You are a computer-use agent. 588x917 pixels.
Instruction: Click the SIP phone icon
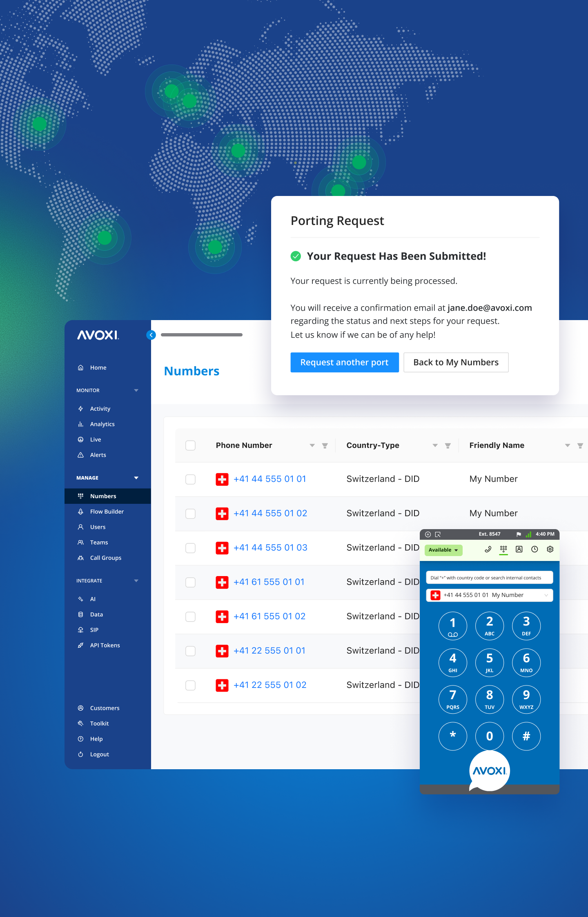tap(80, 630)
